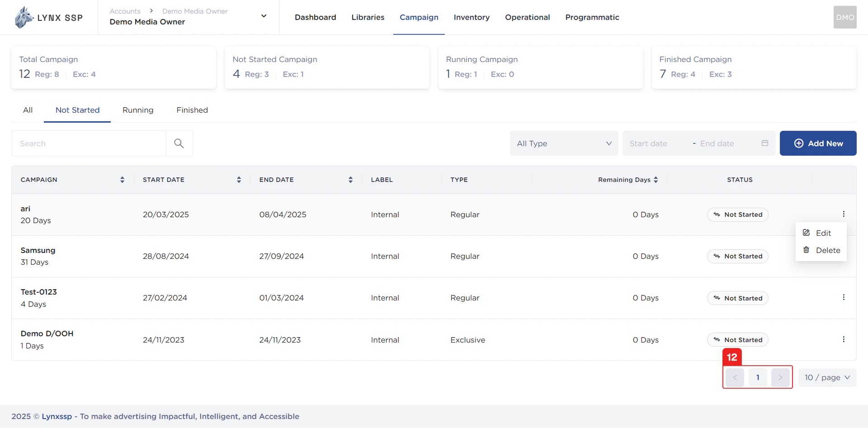868x429 pixels.
Task: Click the Lynx SSP logo
Action: (x=48, y=17)
